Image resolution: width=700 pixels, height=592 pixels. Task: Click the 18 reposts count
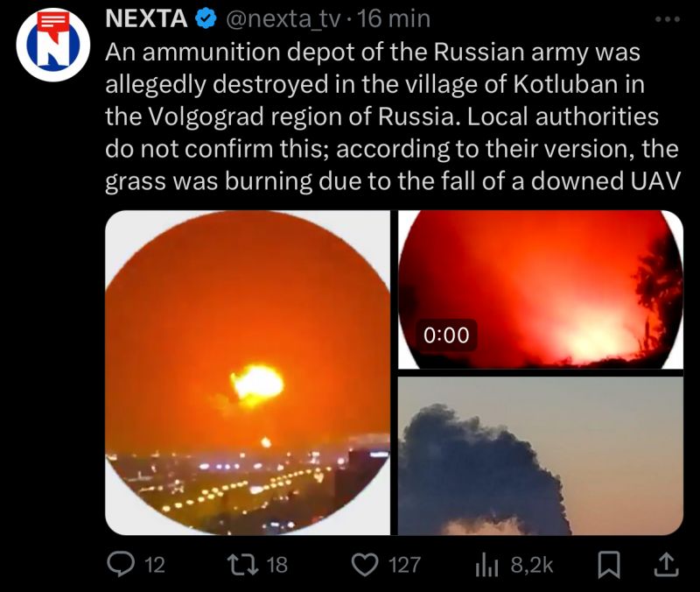pyautogui.click(x=277, y=565)
